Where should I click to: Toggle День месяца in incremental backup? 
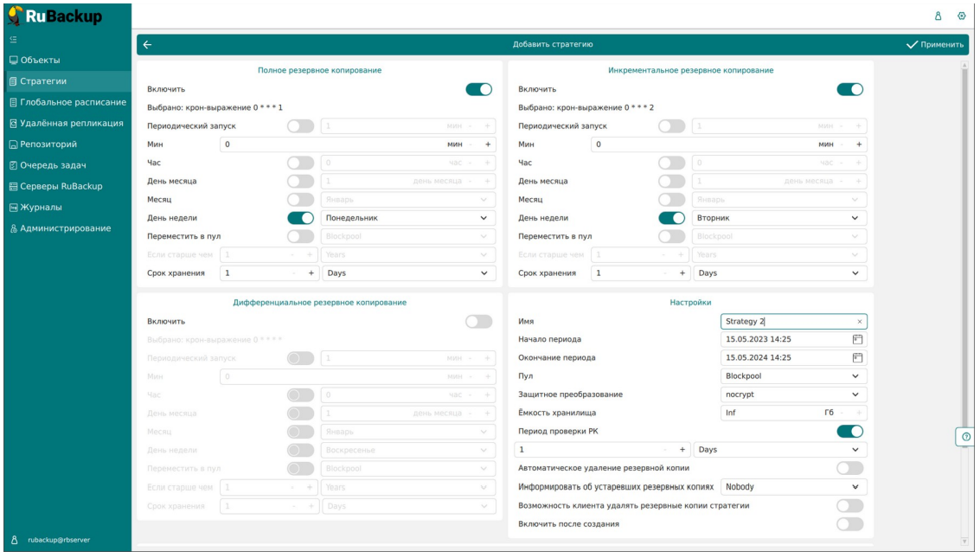click(672, 181)
